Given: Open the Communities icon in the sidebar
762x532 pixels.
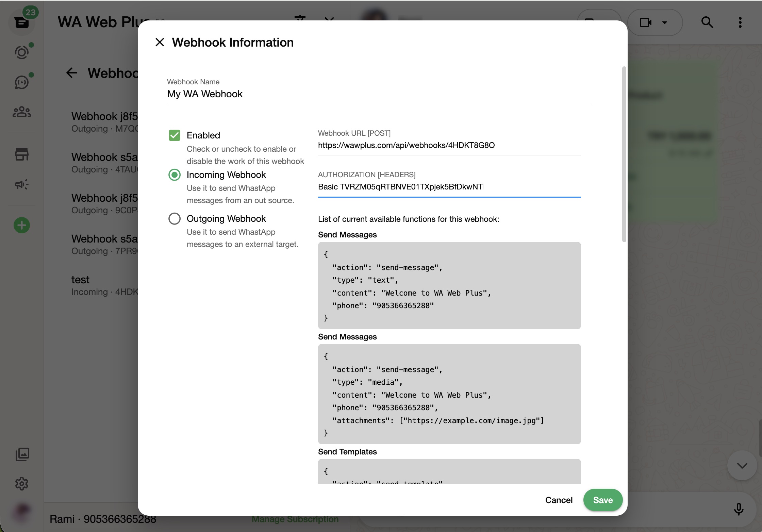Looking at the screenshot, I should 22,112.
